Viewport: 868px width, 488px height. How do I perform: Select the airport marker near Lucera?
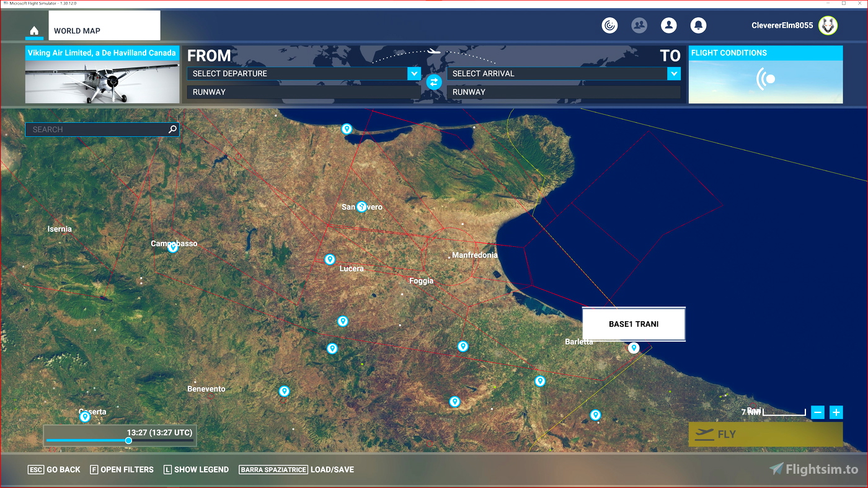point(330,259)
